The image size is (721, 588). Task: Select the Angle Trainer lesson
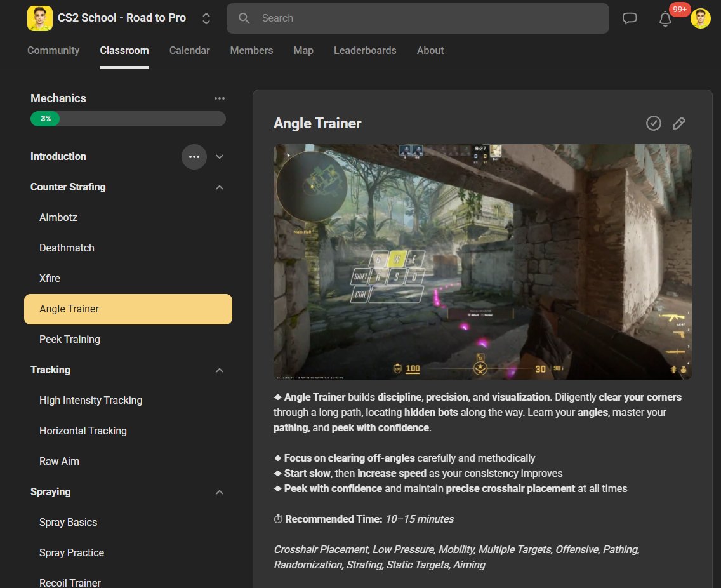(128, 309)
